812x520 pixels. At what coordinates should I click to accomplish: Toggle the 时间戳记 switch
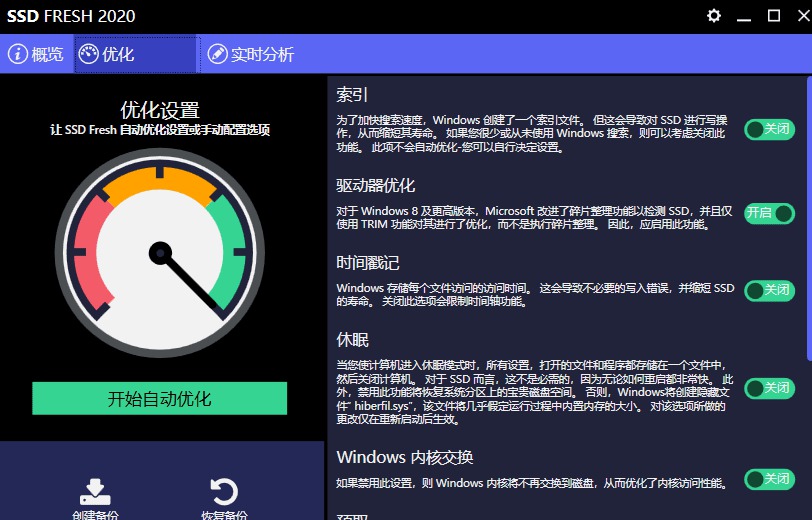(x=770, y=291)
